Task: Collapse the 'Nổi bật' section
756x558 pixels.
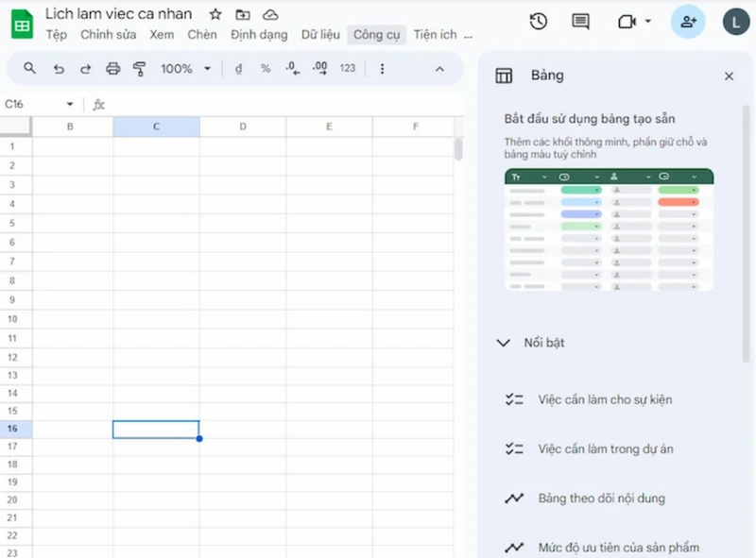Action: (x=503, y=343)
